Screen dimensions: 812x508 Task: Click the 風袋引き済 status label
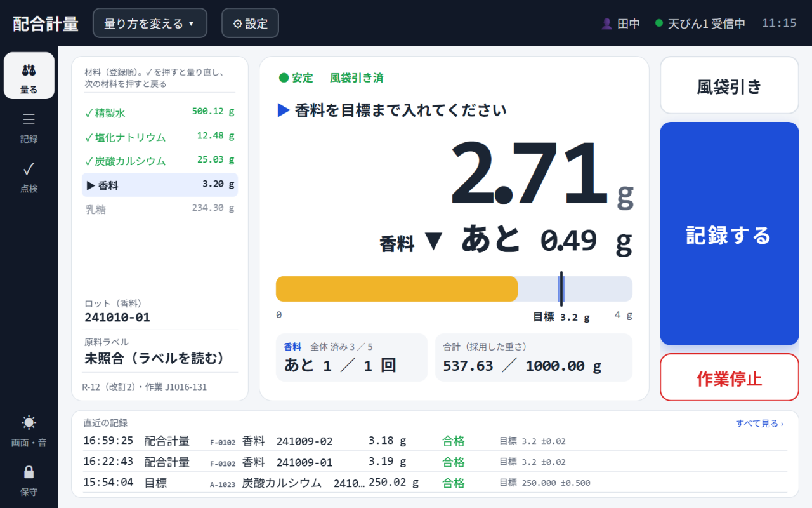[x=357, y=78]
